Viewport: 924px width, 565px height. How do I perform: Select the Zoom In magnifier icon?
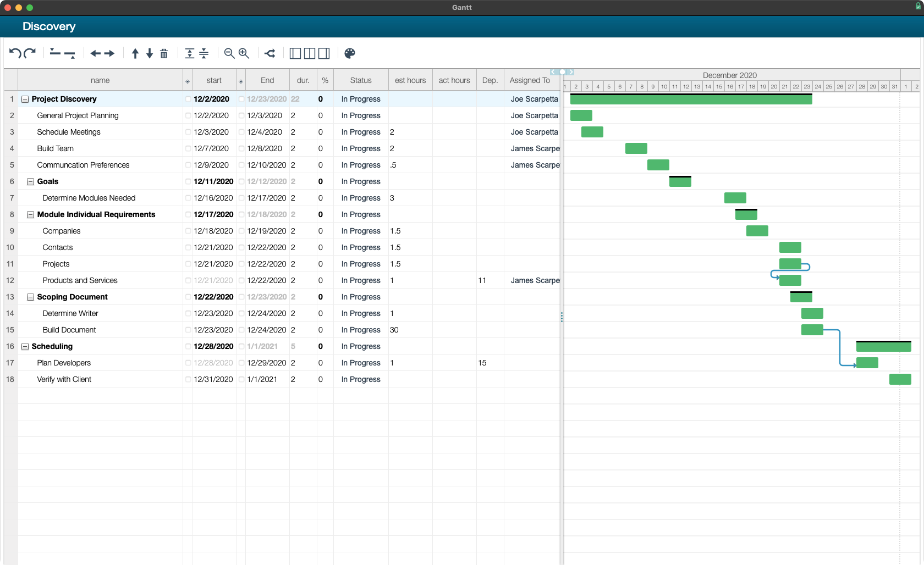point(244,53)
